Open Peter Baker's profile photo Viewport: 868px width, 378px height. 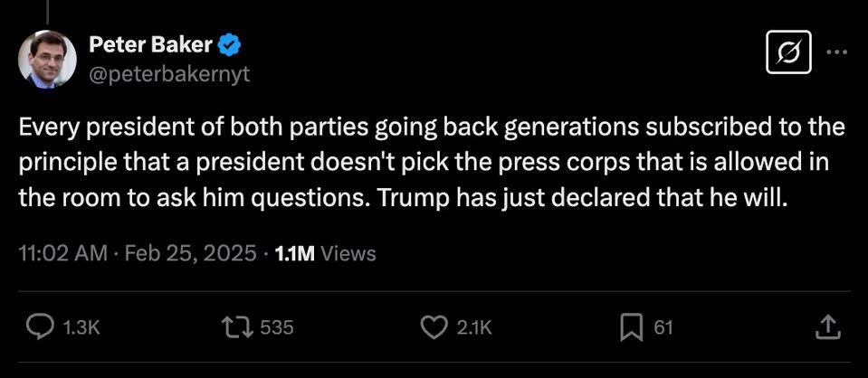point(47,59)
